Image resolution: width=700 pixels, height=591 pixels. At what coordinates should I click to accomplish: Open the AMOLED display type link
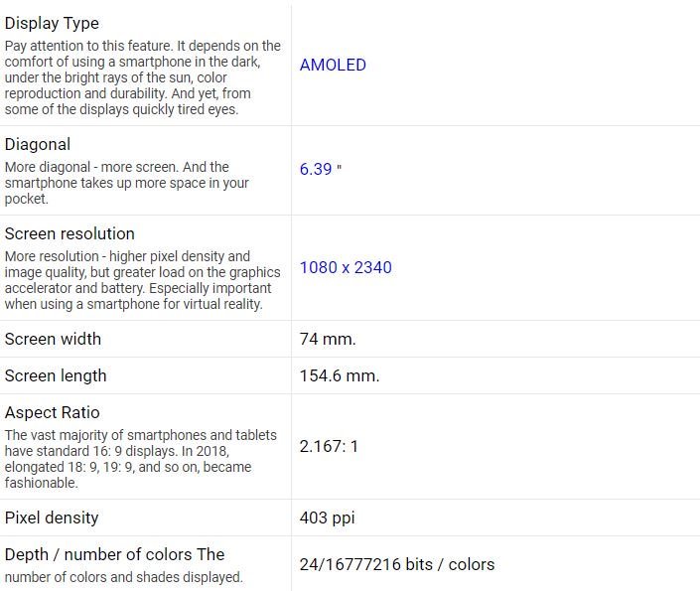(x=333, y=65)
